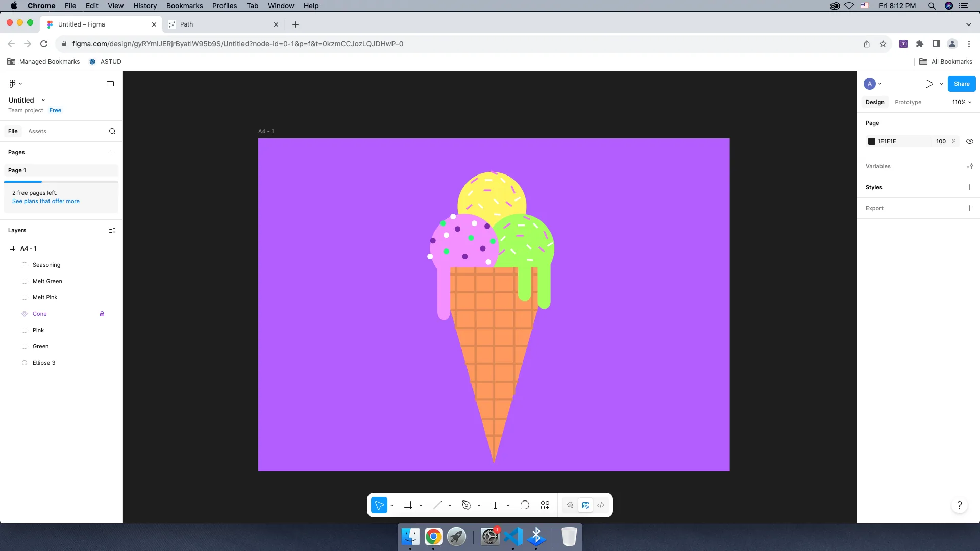Expand Pen tool options chevron
Image resolution: width=980 pixels, height=551 pixels.
pos(479,506)
